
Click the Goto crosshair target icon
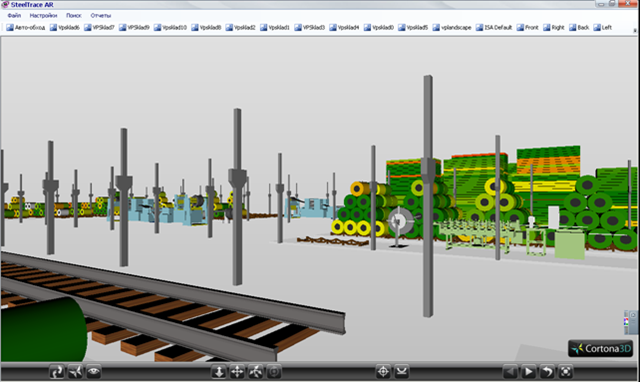pyautogui.click(x=383, y=372)
